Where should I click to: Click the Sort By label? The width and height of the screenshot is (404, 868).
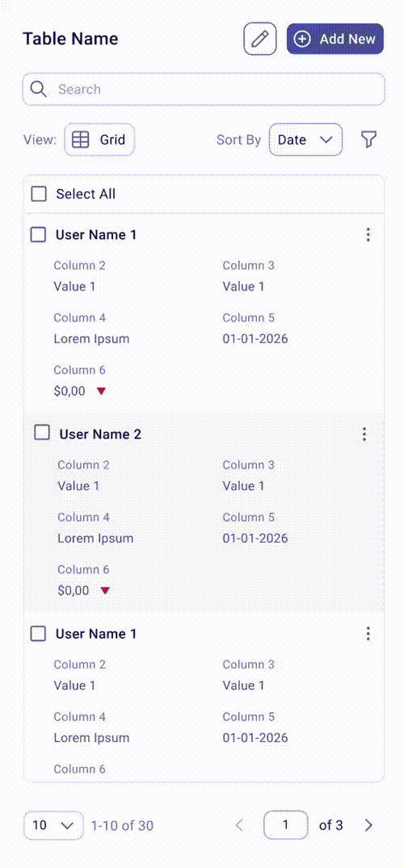click(238, 140)
